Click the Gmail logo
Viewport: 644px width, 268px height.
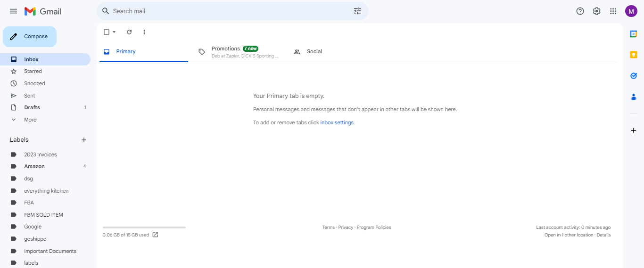43,11
